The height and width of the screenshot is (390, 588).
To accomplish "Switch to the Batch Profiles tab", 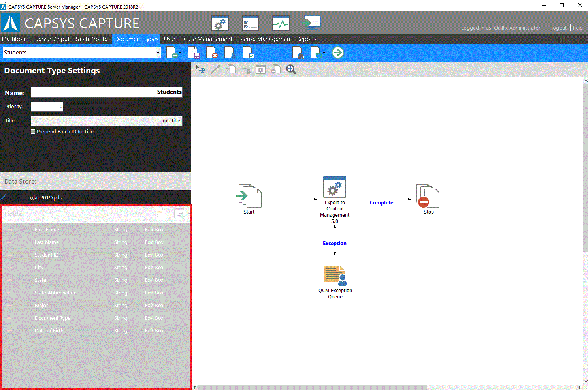I will coord(92,39).
